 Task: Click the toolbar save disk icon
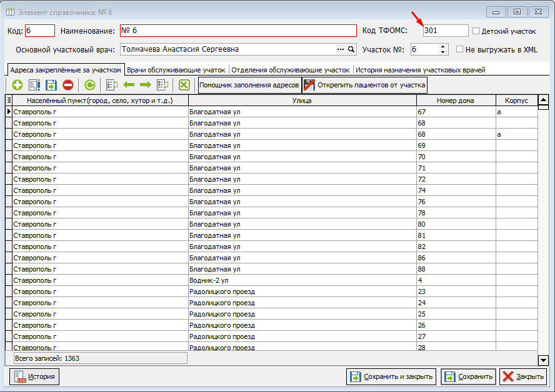51,85
